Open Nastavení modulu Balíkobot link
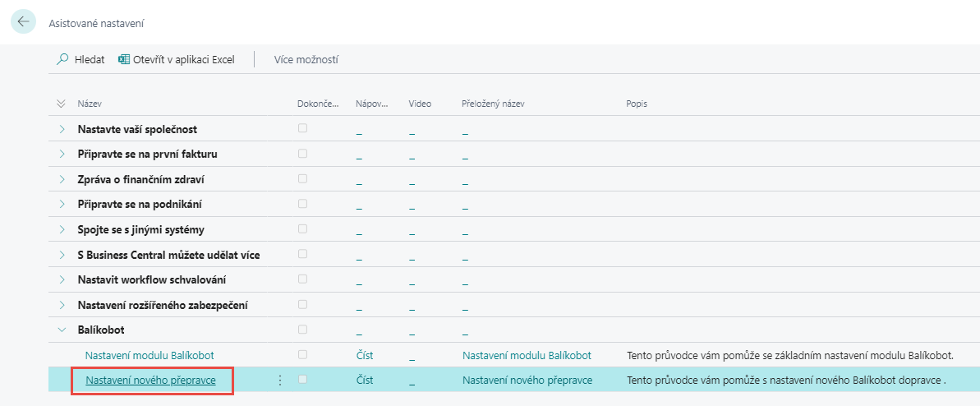This screenshot has width=980, height=406. pos(150,355)
